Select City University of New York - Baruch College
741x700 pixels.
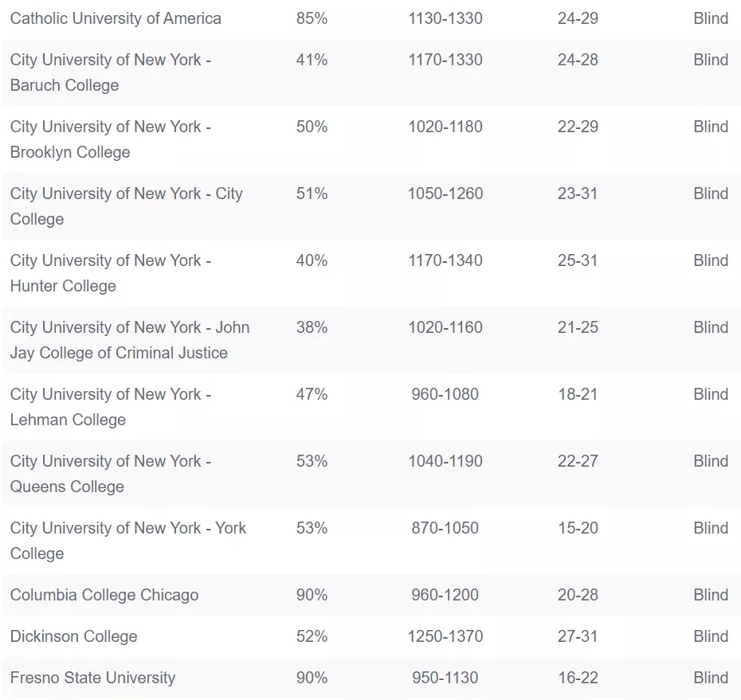pyautogui.click(x=111, y=72)
